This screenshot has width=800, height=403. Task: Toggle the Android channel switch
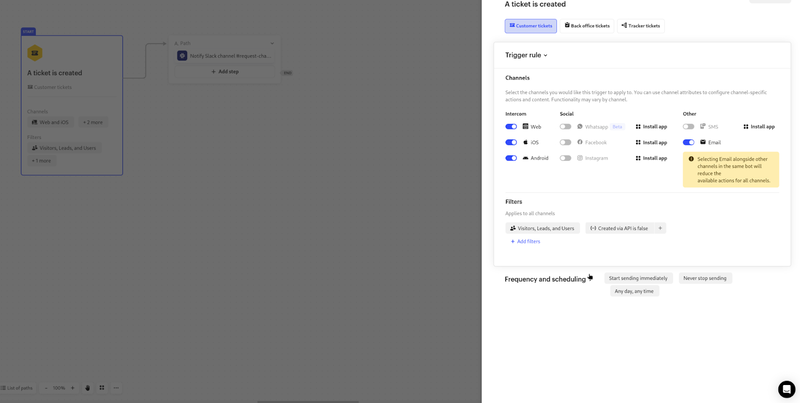click(x=511, y=158)
